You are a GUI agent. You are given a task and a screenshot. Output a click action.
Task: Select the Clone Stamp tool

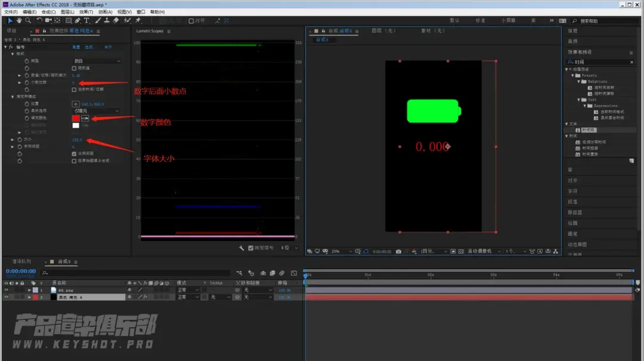pos(107,20)
